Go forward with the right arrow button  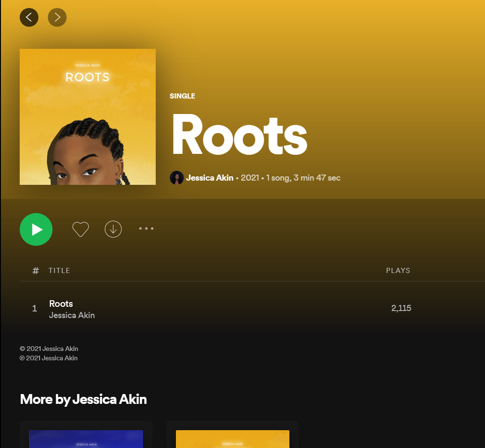pyautogui.click(x=57, y=17)
